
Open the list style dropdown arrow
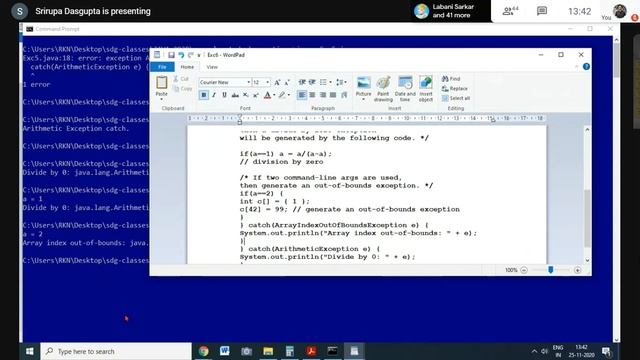click(x=330, y=82)
